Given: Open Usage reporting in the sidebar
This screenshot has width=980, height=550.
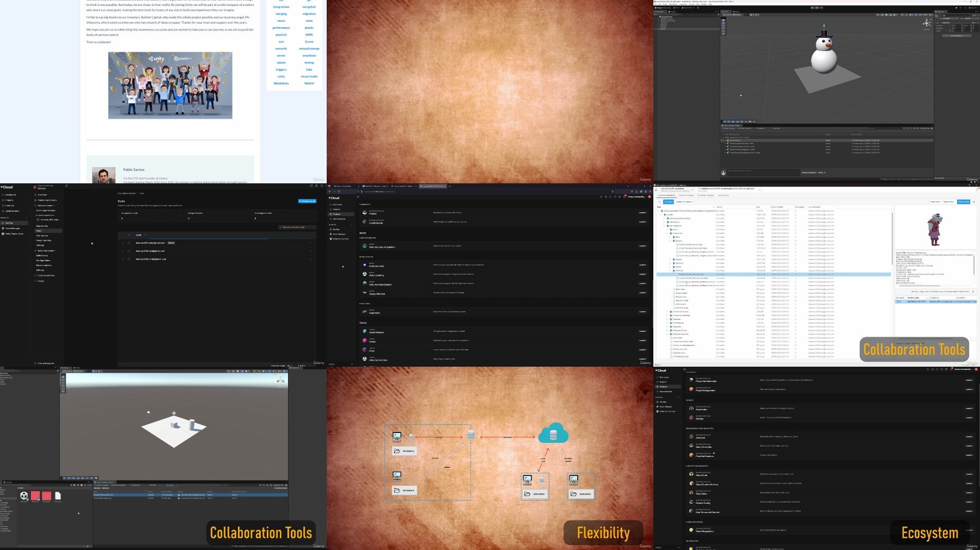Looking at the screenshot, I should click(44, 240).
